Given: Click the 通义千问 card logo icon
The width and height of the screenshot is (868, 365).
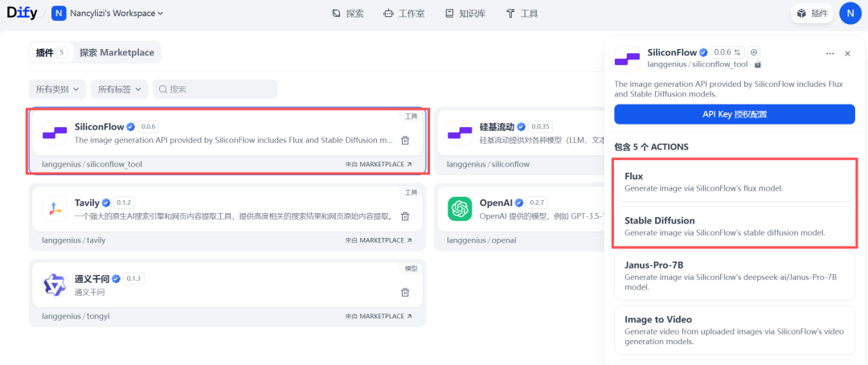Looking at the screenshot, I should (55, 285).
